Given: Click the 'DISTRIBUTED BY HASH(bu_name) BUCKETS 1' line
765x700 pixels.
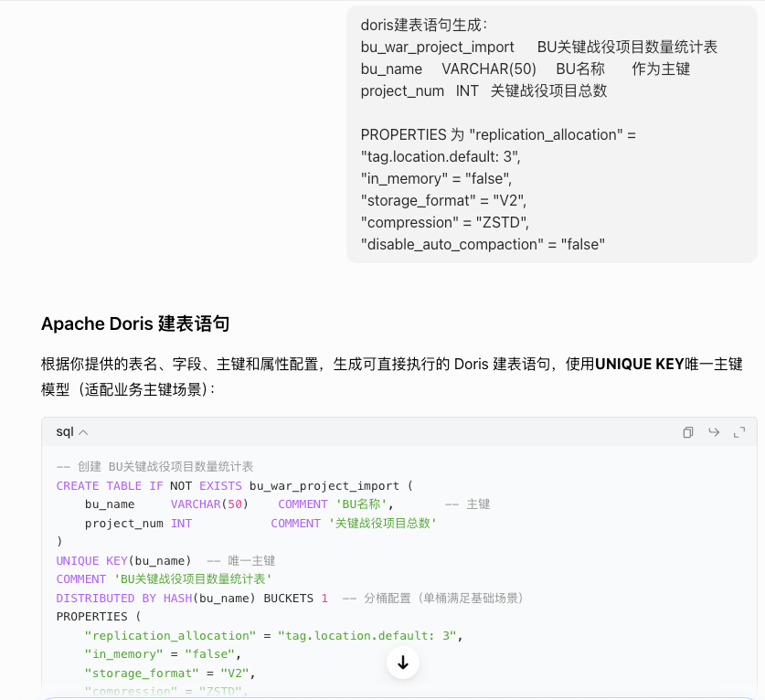Looking at the screenshot, I should 290,598.
